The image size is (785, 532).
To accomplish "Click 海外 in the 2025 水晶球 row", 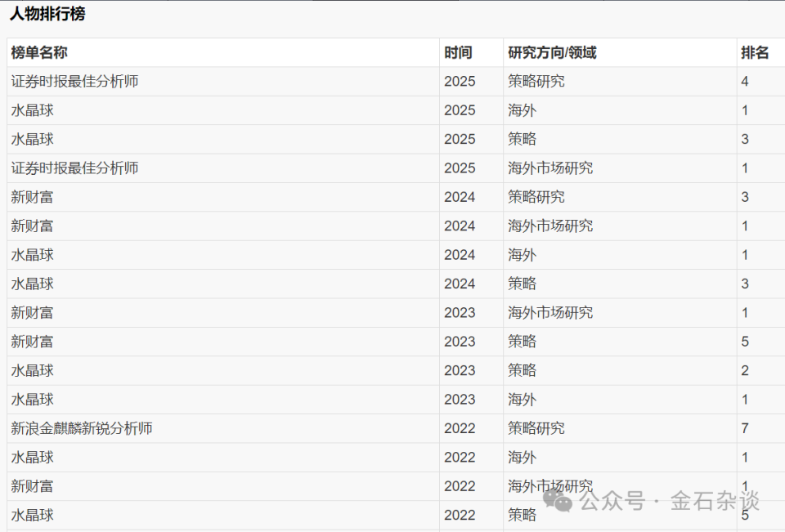I will (523, 110).
